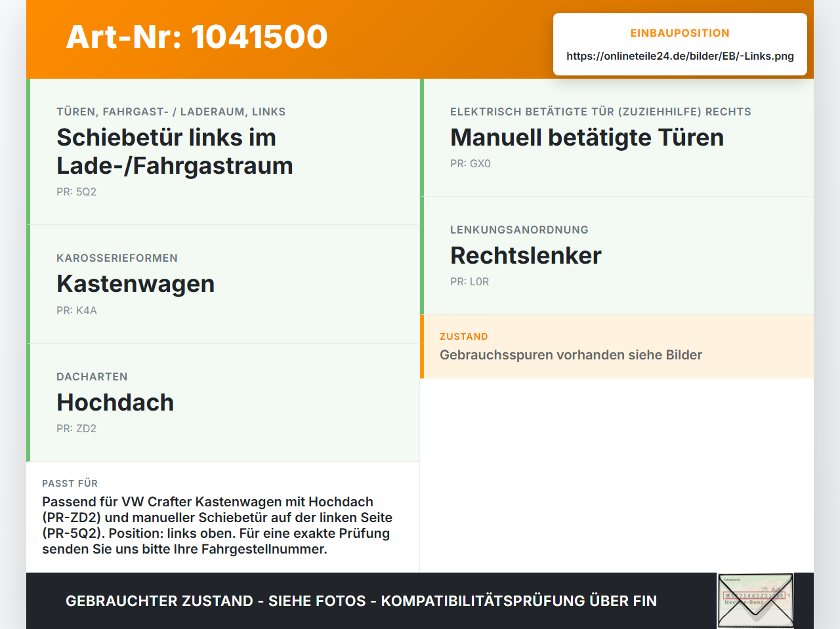This screenshot has height=629, width=840.
Task: Click the Schiebetür links im Lade-/Fahrgastraum card
Action: coord(223,152)
